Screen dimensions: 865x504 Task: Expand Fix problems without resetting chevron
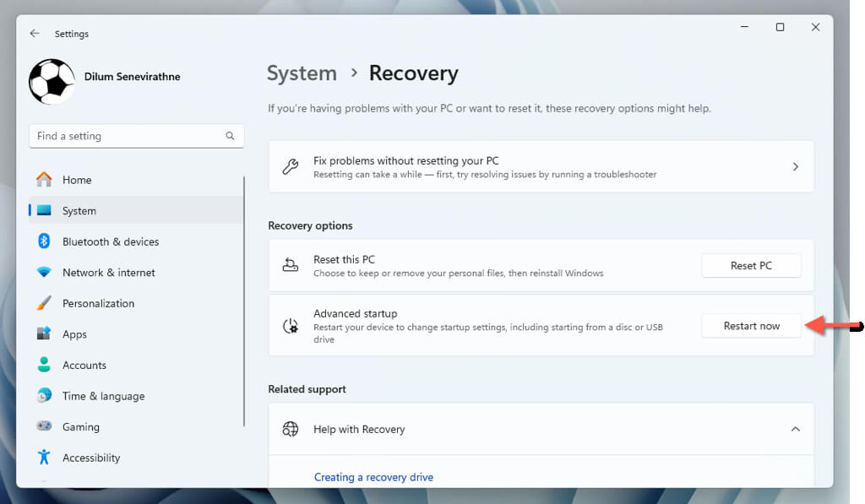795,167
